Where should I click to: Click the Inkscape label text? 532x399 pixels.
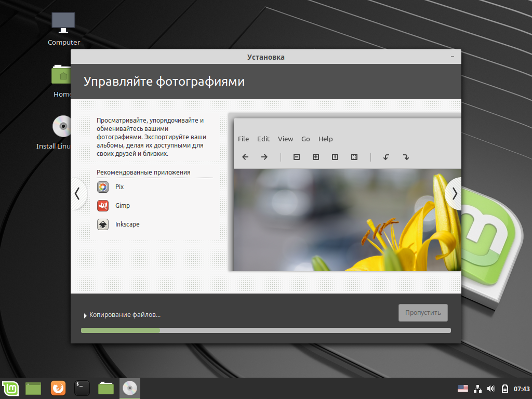click(127, 224)
